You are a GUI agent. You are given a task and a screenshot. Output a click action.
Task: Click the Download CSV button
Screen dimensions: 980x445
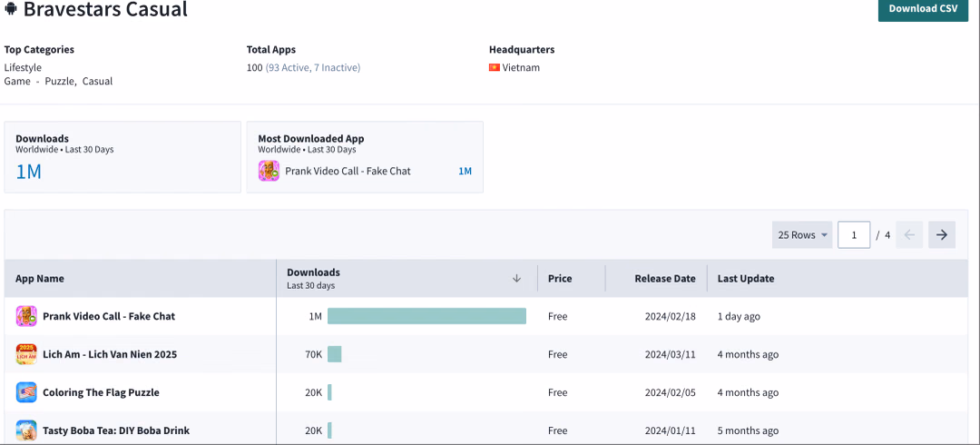click(x=923, y=9)
